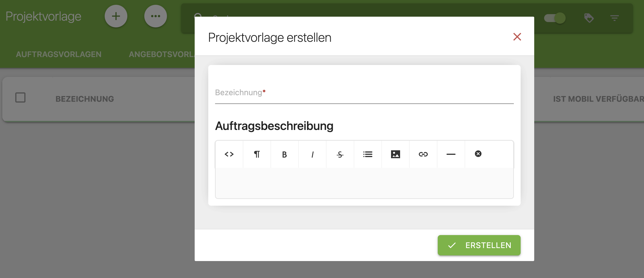Open the more options ellipsis menu
Screen dimensions: 644x278
(x=156, y=16)
